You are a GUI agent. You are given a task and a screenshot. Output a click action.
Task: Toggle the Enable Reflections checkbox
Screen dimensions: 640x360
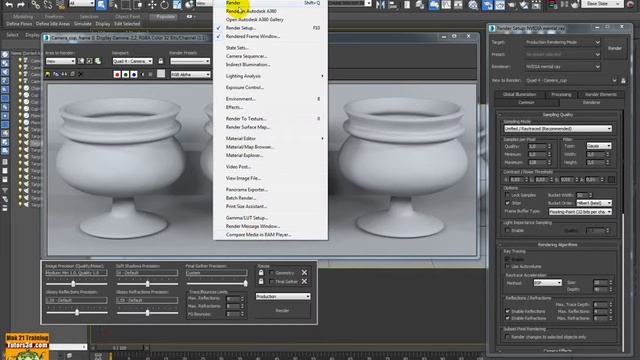pos(507,311)
